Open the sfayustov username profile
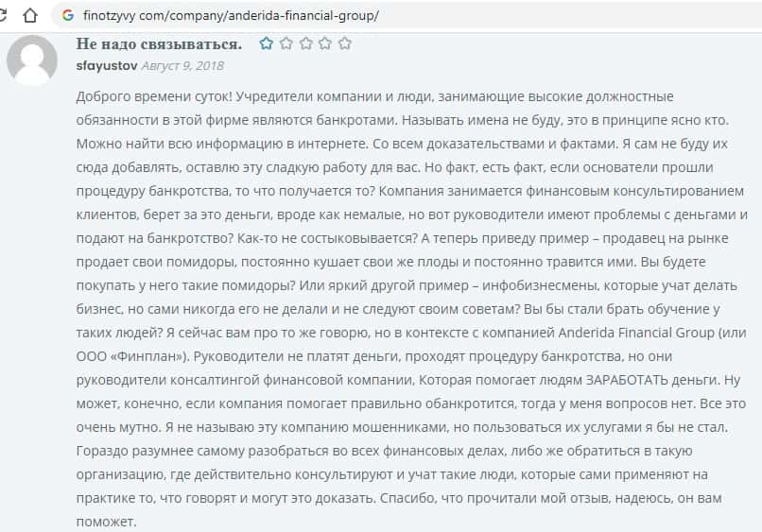This screenshot has height=532, width=762. [x=106, y=66]
